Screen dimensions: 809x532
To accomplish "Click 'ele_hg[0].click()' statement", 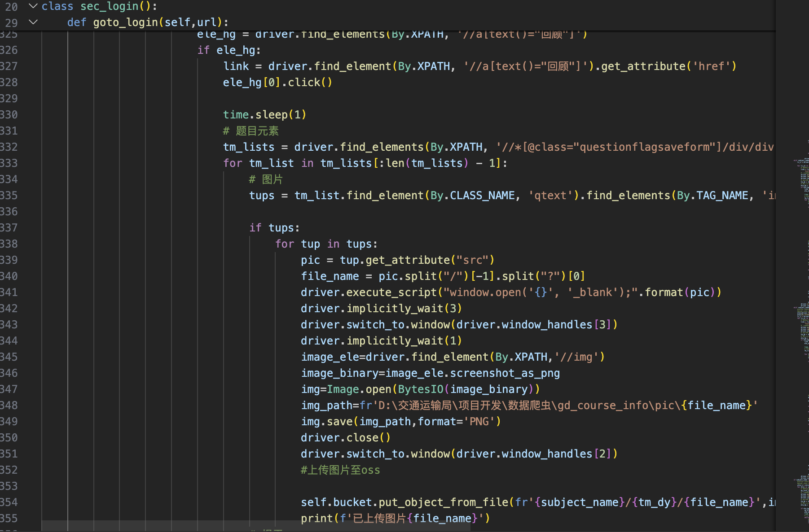I will click(277, 83).
